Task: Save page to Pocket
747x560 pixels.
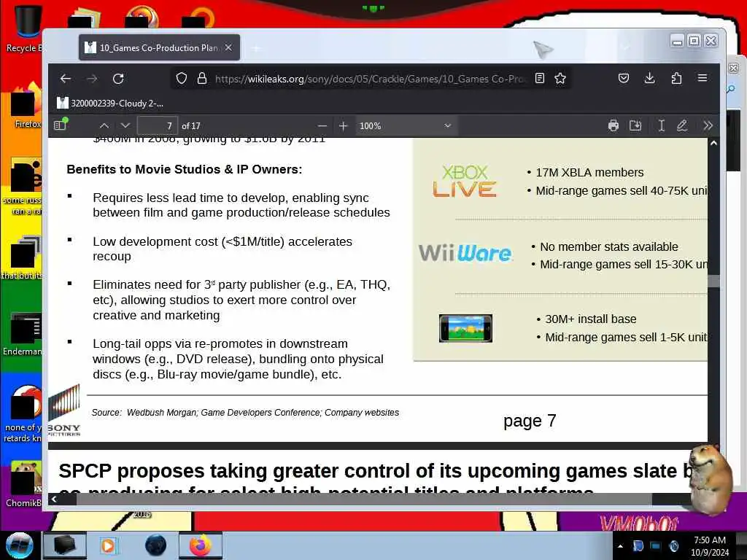Action: pos(624,78)
